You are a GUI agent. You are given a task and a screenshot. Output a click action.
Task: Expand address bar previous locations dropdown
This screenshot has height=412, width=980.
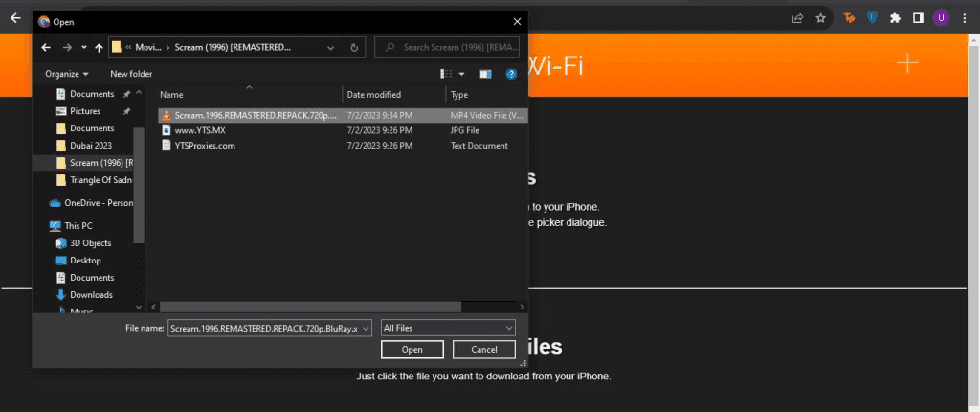click(x=330, y=48)
